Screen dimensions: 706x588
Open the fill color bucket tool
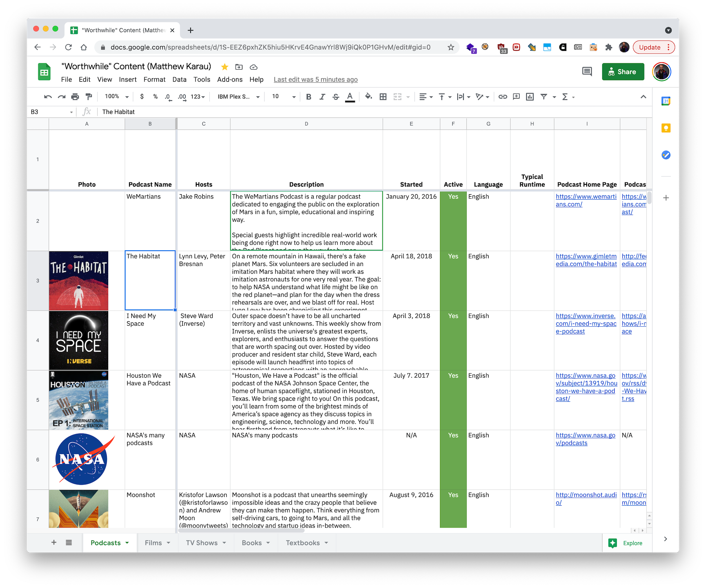coord(368,96)
